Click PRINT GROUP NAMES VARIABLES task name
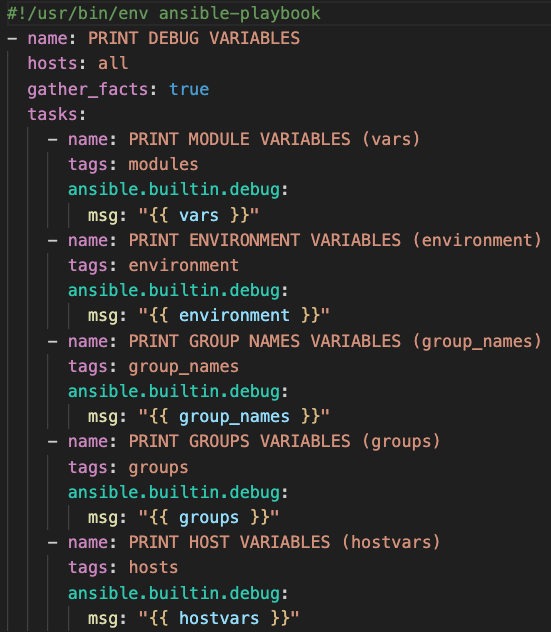 335,342
